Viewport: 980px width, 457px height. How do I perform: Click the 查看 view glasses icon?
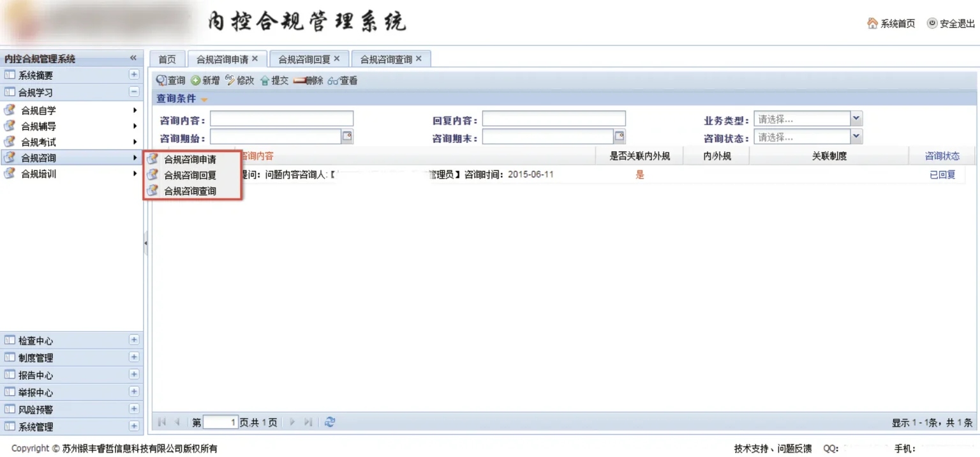point(333,80)
